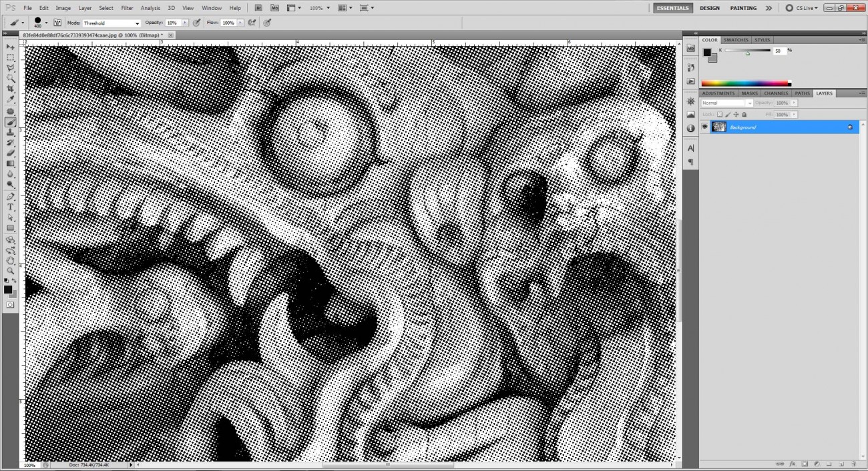The width and height of the screenshot is (868, 471).
Task: Toggle tablet pressure for opacity
Action: point(196,23)
